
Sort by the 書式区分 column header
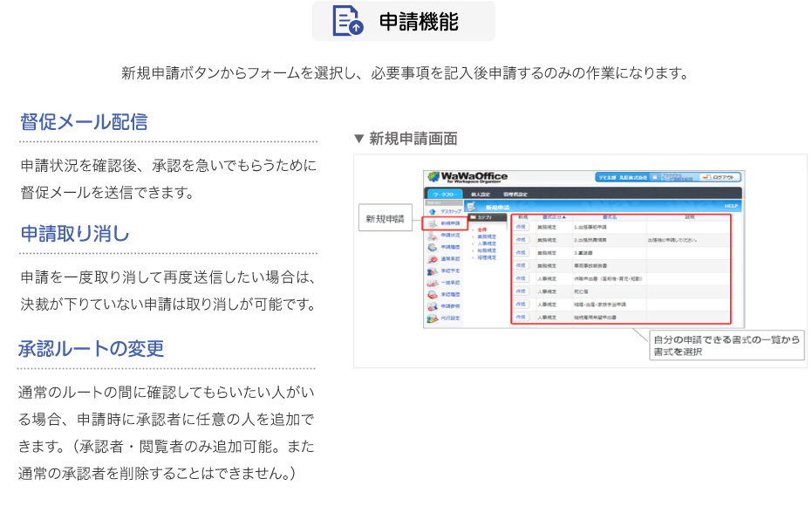point(554,216)
